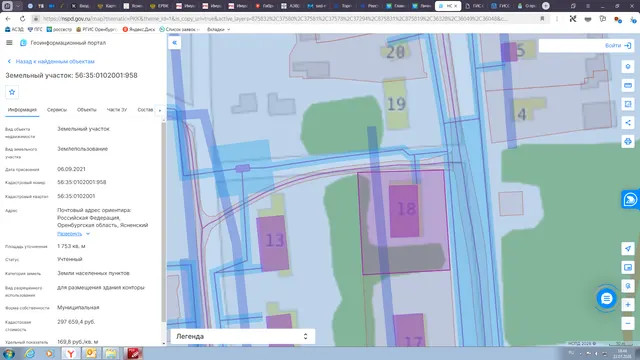The image size is (640, 360).
Task: Open the Объекты tab
Action: click(87, 110)
